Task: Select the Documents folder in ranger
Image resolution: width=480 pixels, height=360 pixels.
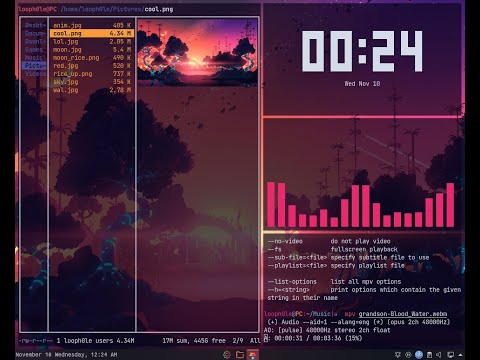Action: [35, 33]
